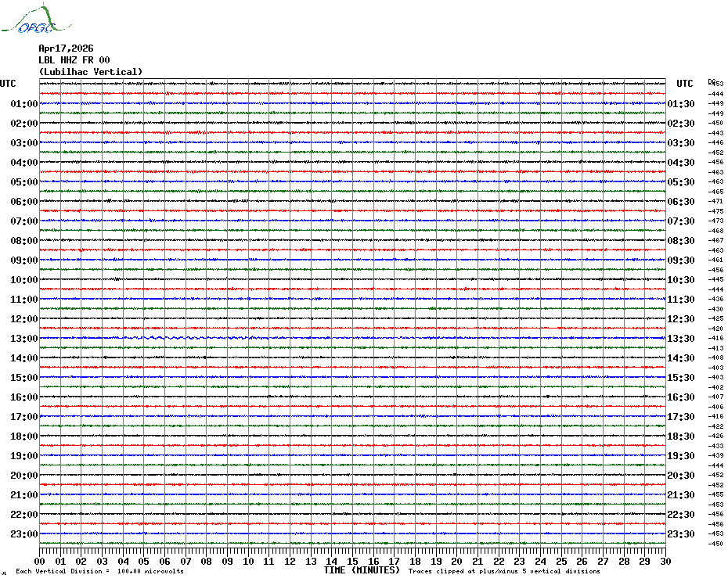728x582 pixels.
Task: Click the minute 00 axis label
Action: [39, 562]
